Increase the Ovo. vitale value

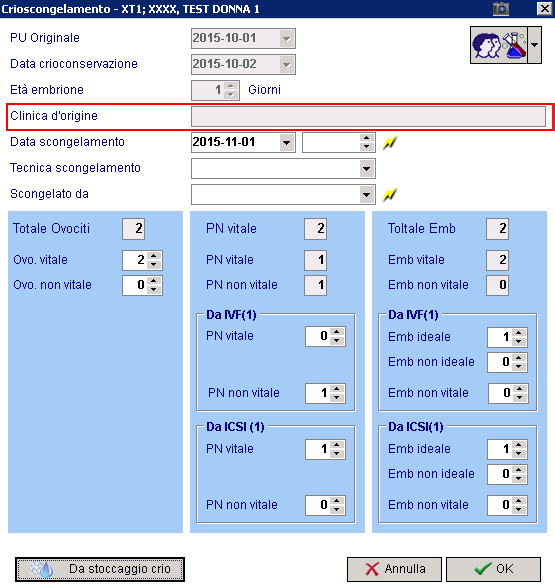(x=154, y=256)
